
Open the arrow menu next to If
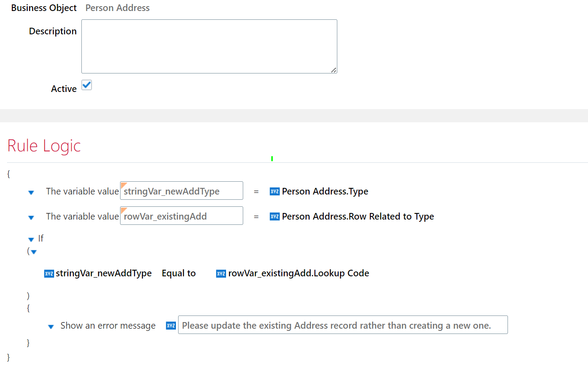31,239
